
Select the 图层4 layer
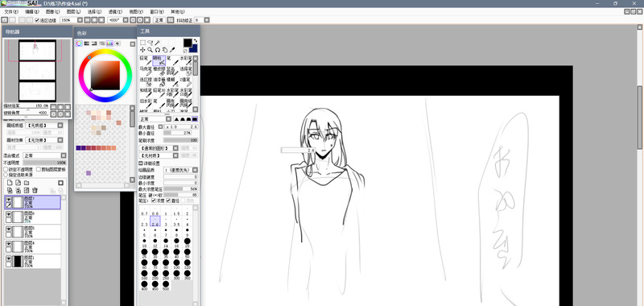tap(32, 246)
